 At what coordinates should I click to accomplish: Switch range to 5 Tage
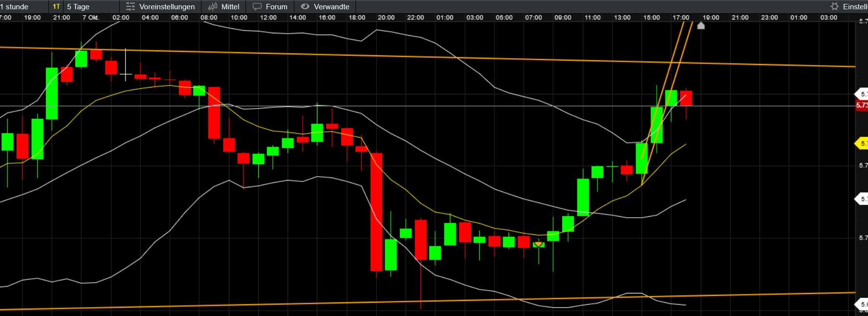78,7
